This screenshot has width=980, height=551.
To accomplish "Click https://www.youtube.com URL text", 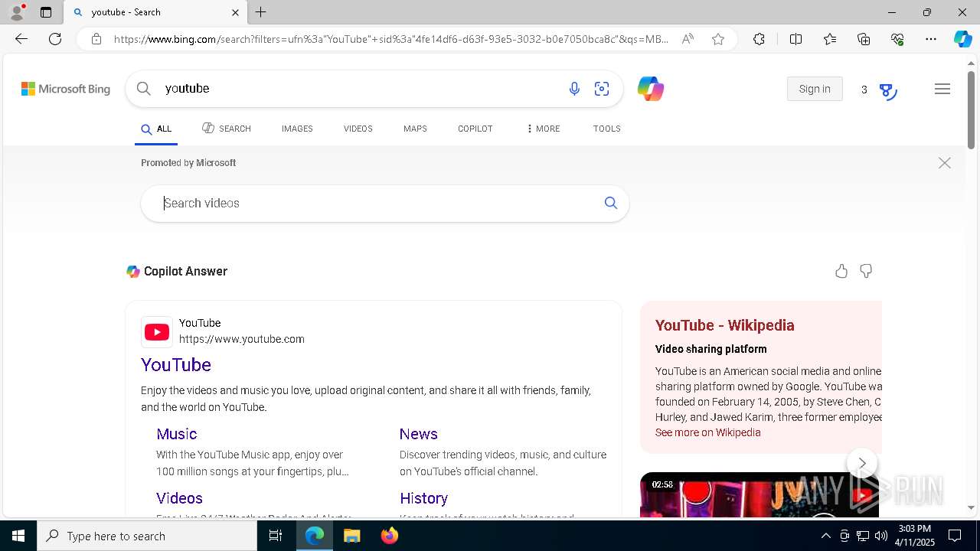I will tap(242, 339).
